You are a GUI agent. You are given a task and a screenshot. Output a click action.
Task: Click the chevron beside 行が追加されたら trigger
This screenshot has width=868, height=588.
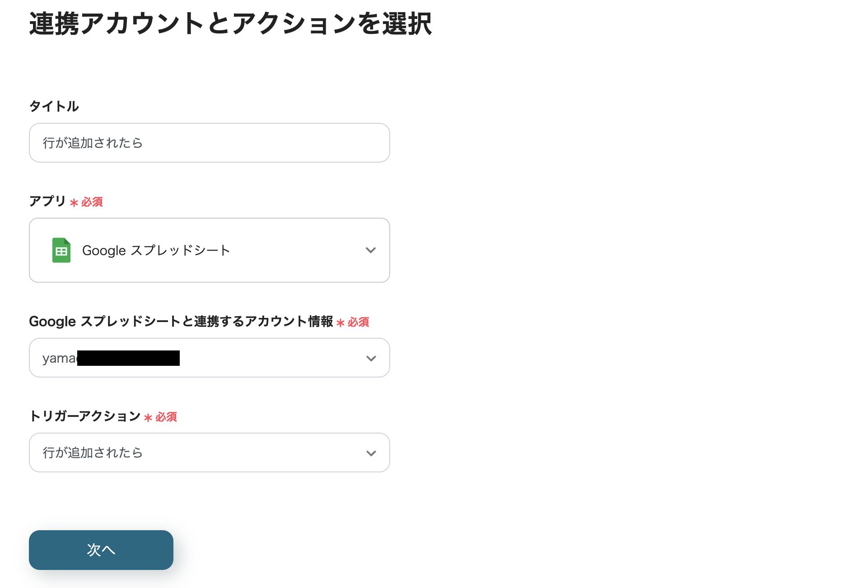point(370,453)
